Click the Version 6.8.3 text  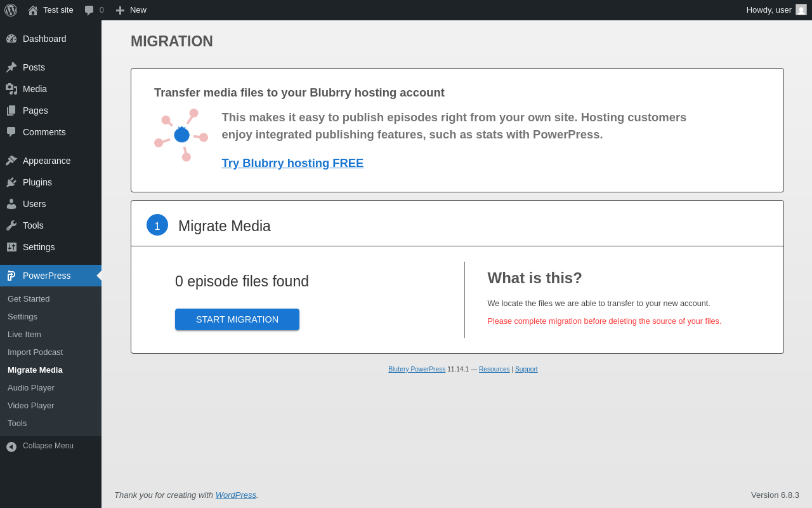tap(775, 495)
